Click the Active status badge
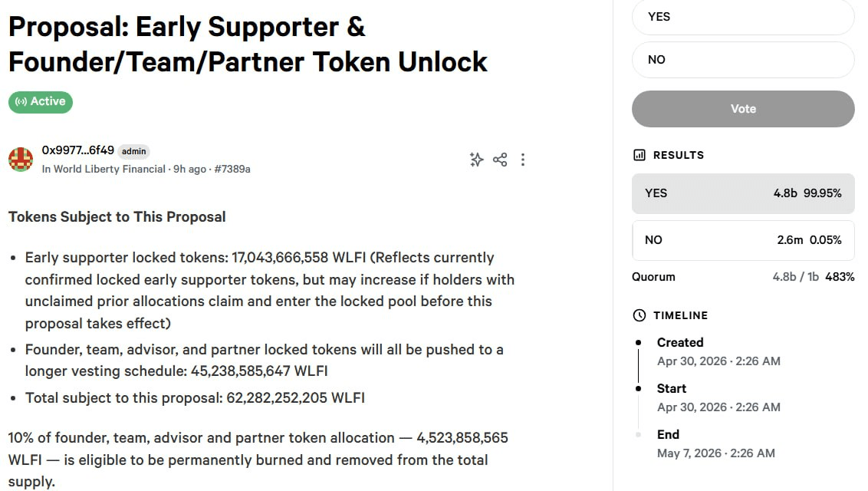 41,101
